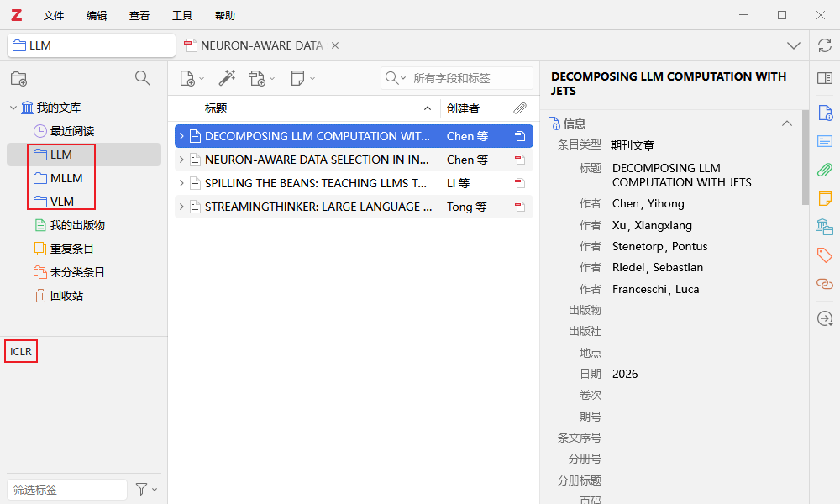
Task: Sort items by 创建者 column
Action: pos(473,108)
